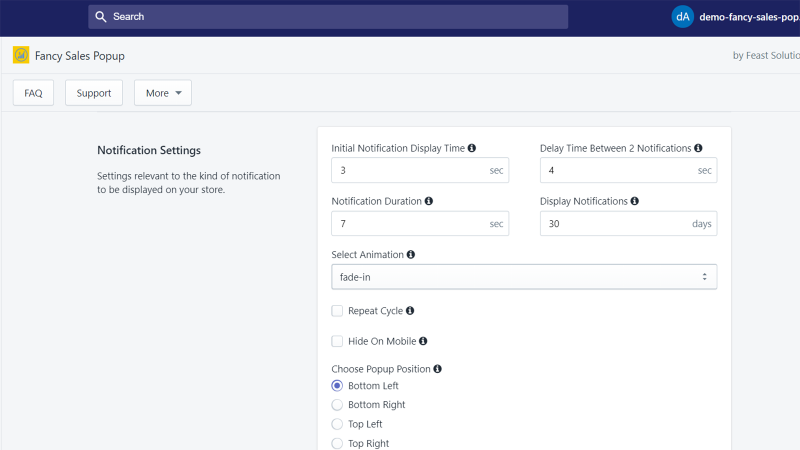The width and height of the screenshot is (800, 450).
Task: Check the Hide On Mobile checkbox
Action: coord(337,341)
